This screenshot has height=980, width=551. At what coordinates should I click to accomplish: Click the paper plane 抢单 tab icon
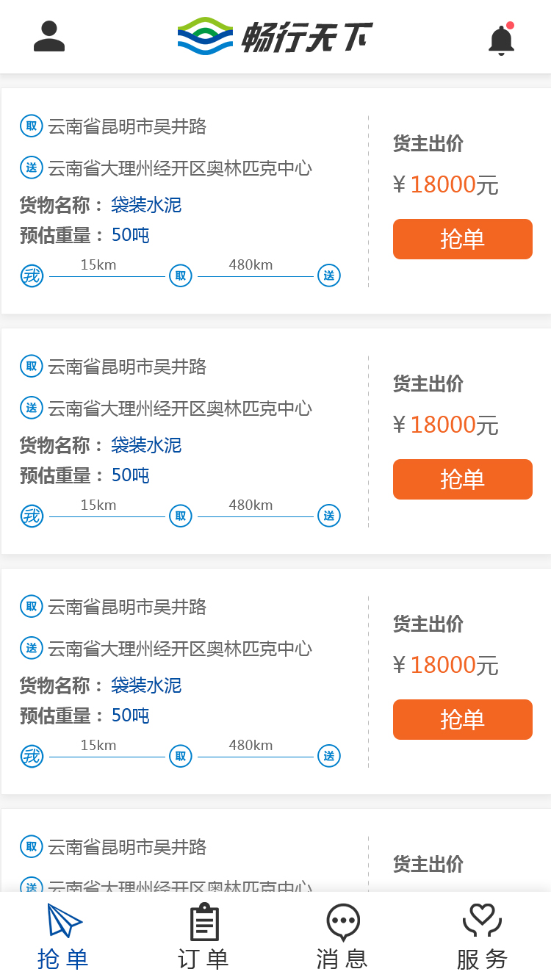coord(65,920)
